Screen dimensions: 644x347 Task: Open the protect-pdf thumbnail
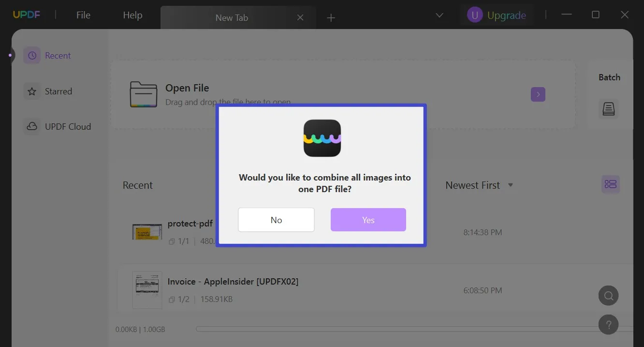147,232
